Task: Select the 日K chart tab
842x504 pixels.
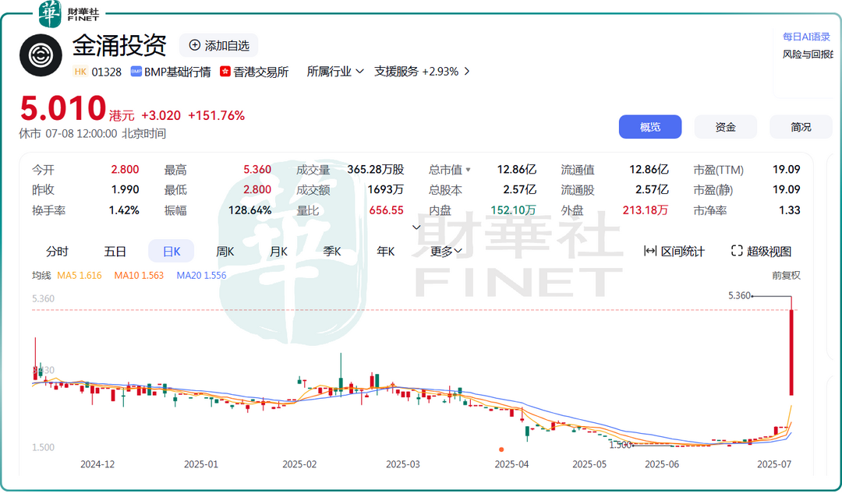Action: tap(172, 251)
